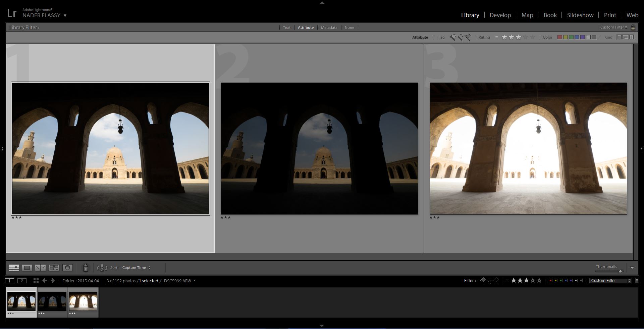
Task: Expand the identity plate menu beside NADER ELASSY
Action: pos(65,15)
